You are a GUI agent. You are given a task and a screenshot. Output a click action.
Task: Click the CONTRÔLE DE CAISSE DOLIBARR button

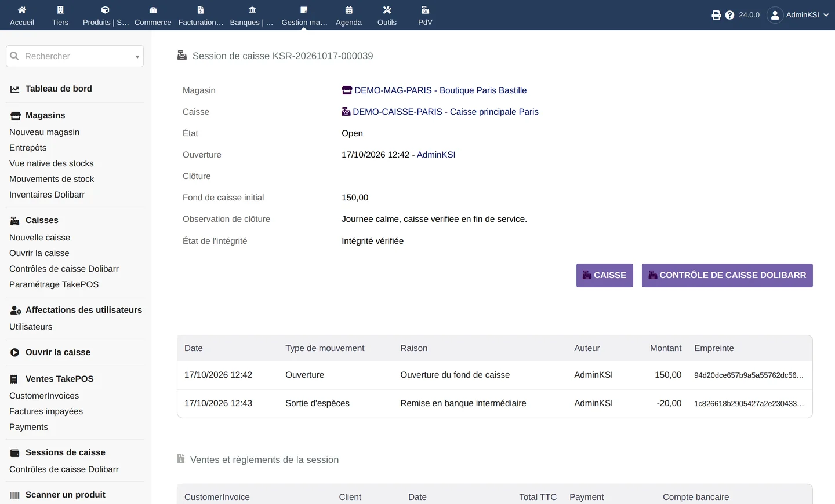coord(727,275)
